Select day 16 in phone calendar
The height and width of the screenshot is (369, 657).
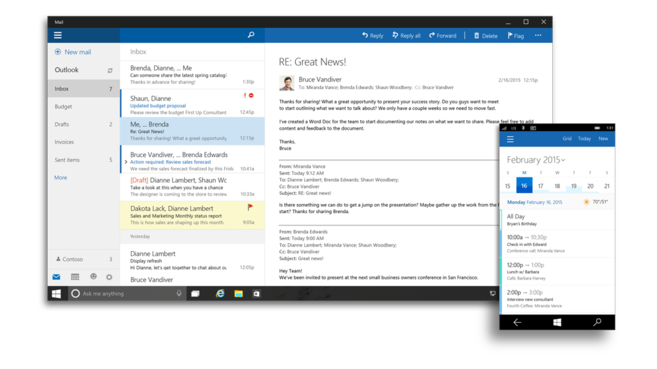tap(524, 186)
